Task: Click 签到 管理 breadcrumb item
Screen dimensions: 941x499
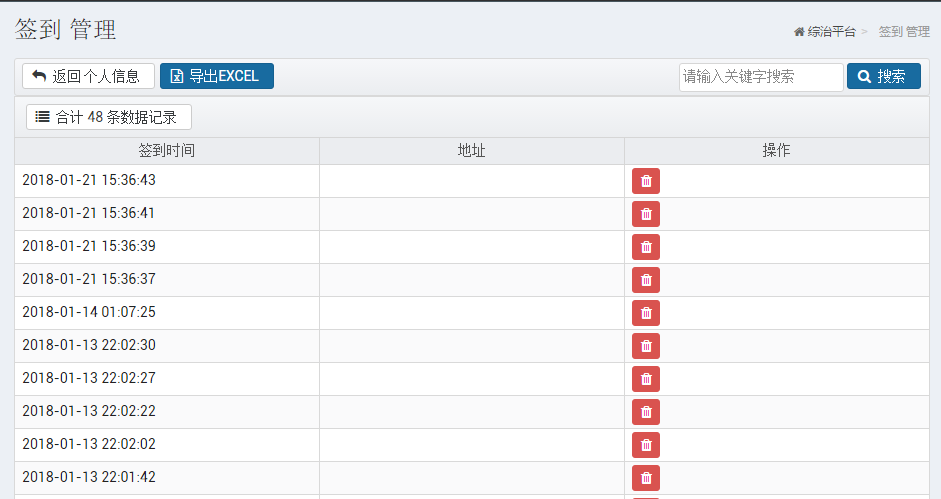Action: (904, 32)
